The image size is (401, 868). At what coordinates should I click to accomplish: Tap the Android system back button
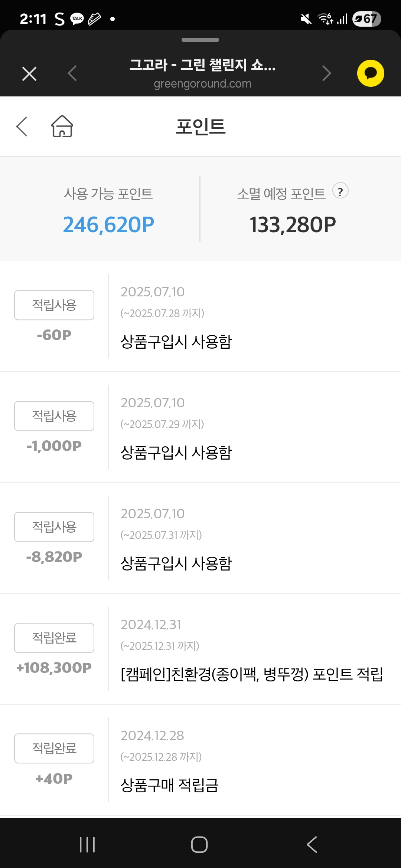[x=312, y=845]
